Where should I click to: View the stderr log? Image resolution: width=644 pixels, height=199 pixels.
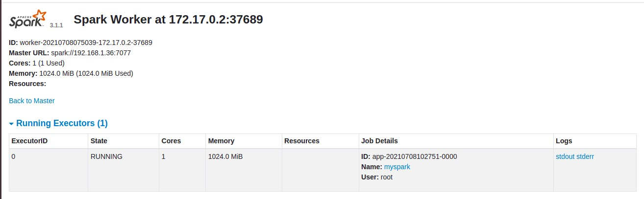[x=585, y=156]
